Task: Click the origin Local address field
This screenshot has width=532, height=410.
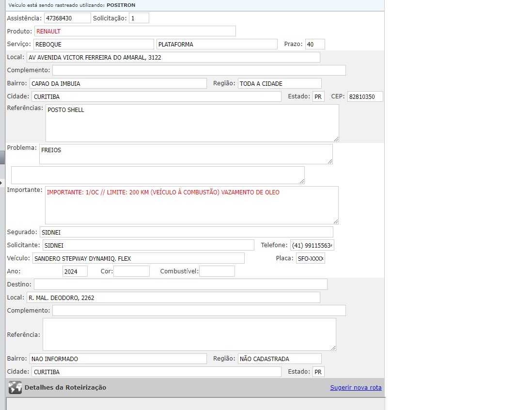Action: pyautogui.click(x=173, y=57)
